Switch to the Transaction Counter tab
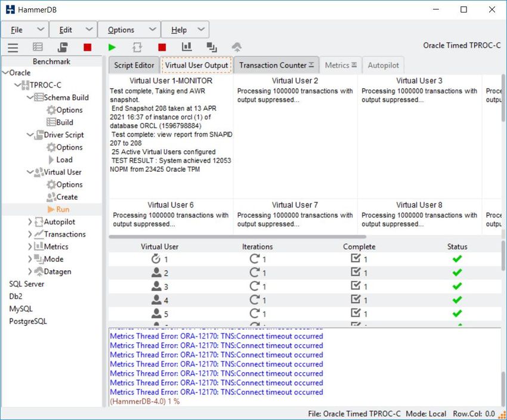Screen dimensions: 507x420 click(x=276, y=65)
